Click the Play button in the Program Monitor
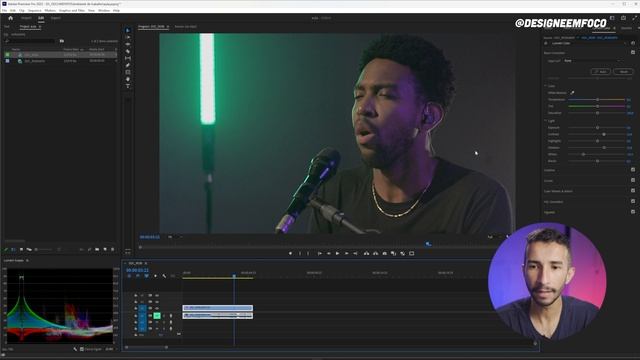 tap(338, 253)
